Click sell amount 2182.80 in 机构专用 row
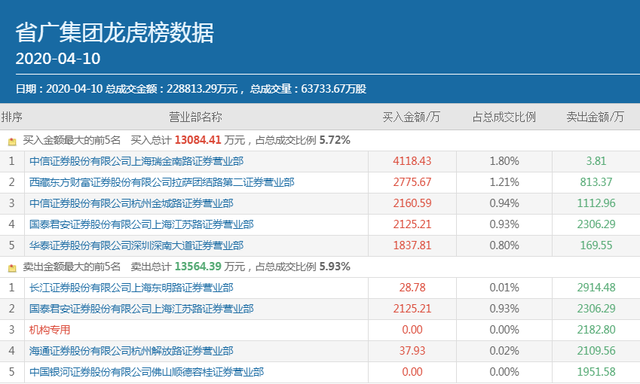The image size is (640, 384). [x=596, y=330]
